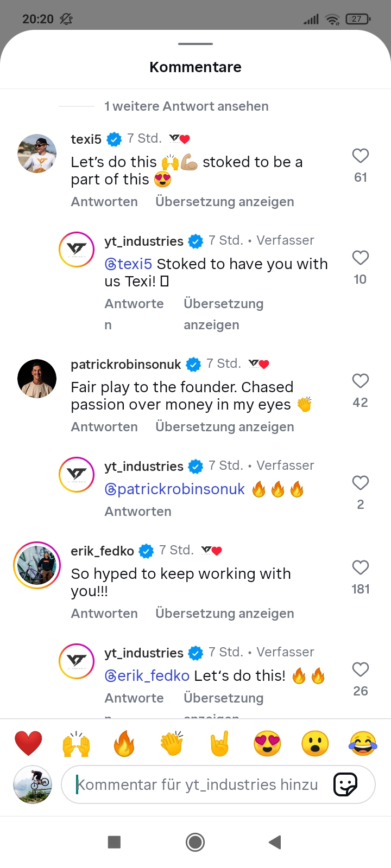This screenshot has width=391, height=868.
Task: Like texi5's comment with the heart
Action: pyautogui.click(x=361, y=156)
